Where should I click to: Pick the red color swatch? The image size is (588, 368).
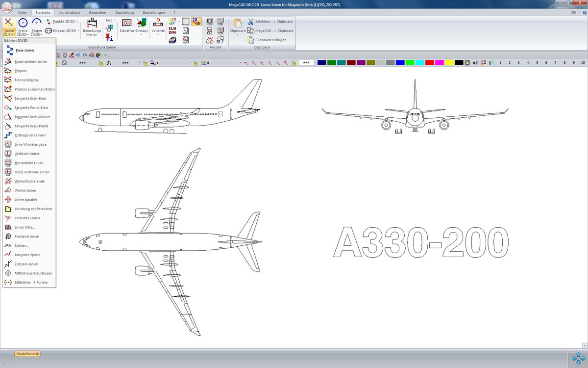coord(429,63)
